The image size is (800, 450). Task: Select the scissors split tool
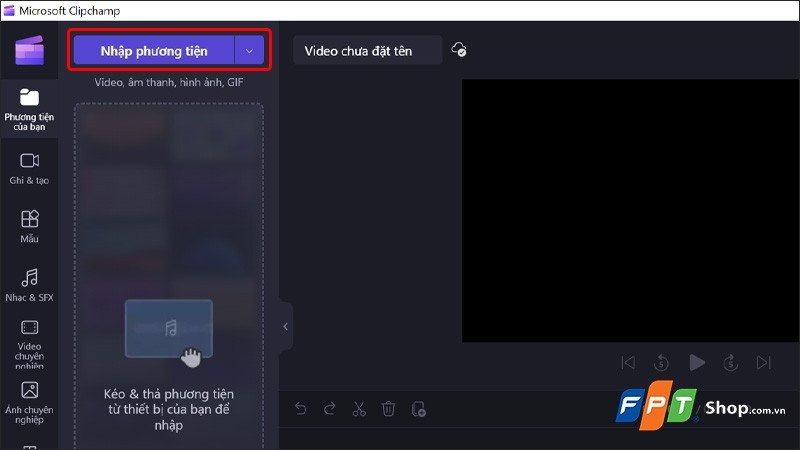pos(359,409)
